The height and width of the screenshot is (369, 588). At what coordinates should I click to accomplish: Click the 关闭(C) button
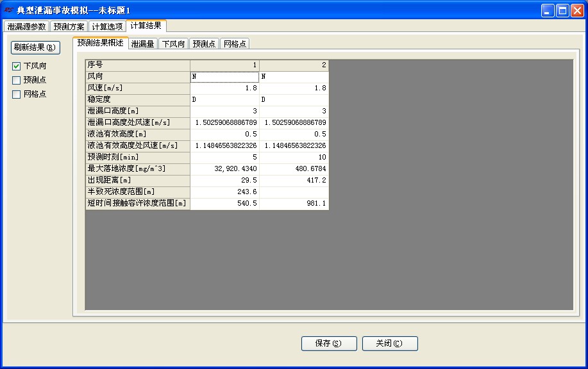click(390, 343)
